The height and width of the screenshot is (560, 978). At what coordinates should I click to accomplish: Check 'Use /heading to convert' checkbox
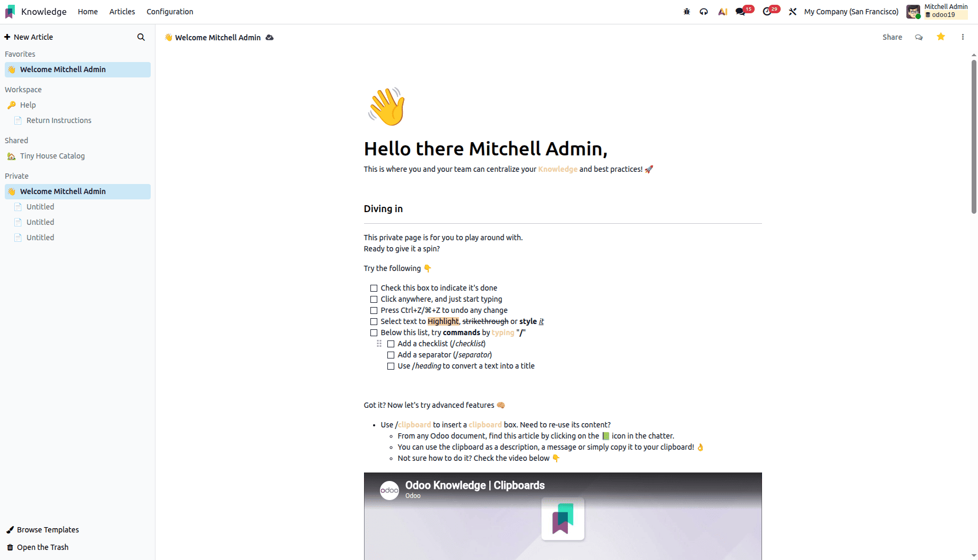click(x=391, y=366)
